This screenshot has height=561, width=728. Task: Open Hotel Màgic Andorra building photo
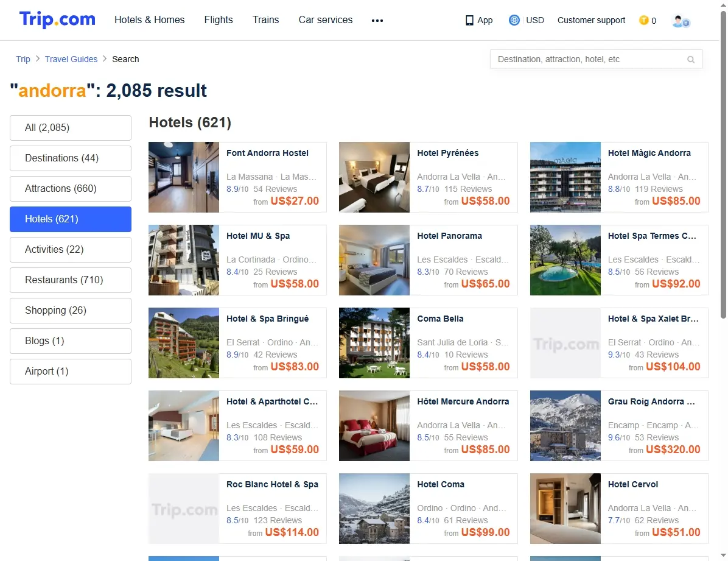(565, 177)
